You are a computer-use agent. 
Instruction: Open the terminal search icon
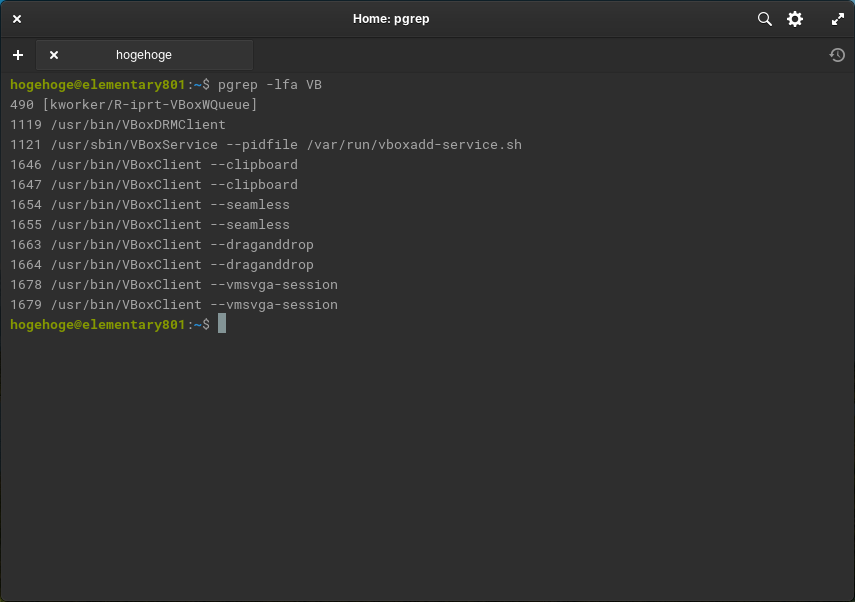[x=765, y=19]
